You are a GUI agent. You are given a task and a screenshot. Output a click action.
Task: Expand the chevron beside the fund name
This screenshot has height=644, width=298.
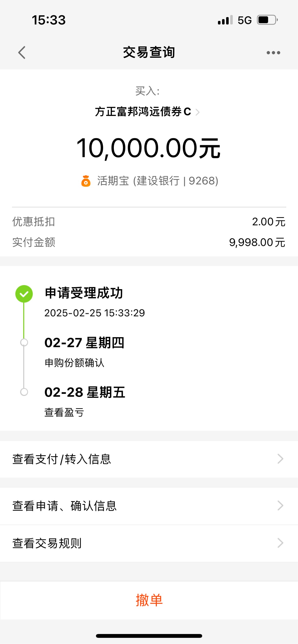coord(197,112)
